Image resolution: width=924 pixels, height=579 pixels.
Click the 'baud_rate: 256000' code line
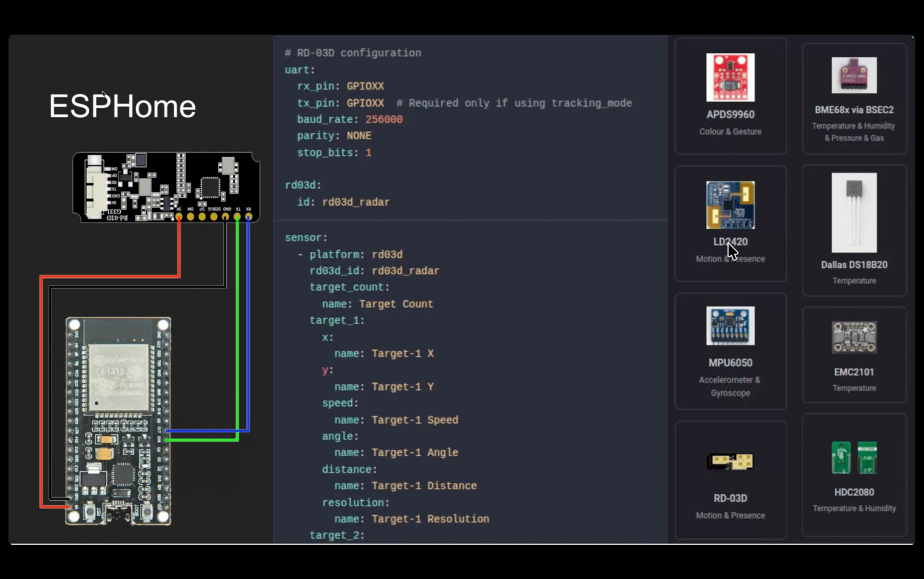[x=349, y=119]
